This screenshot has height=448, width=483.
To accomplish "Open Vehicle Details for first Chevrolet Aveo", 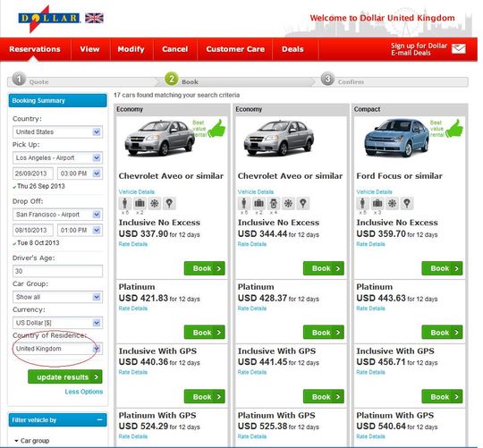I will [137, 192].
